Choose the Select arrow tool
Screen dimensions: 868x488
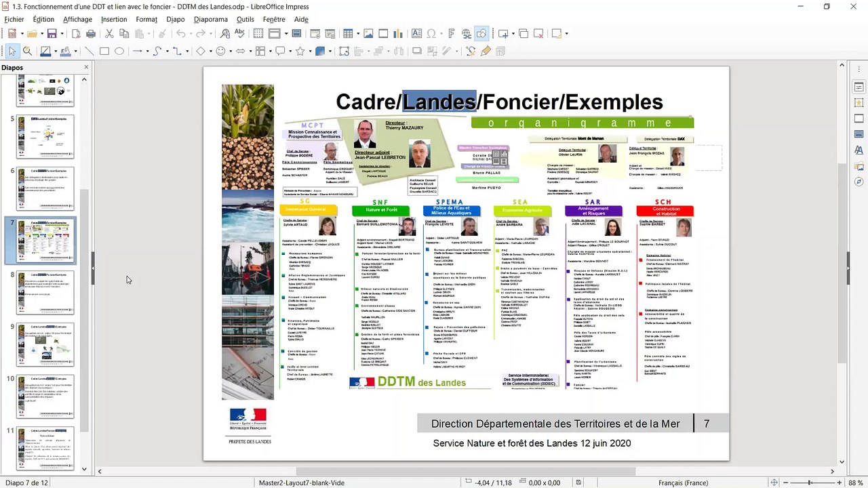12,51
